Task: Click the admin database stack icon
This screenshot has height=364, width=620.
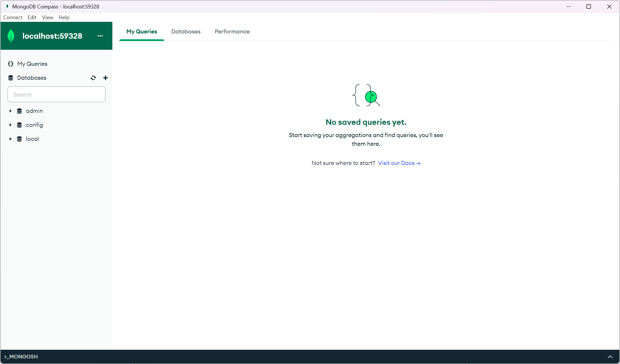Action: click(19, 111)
